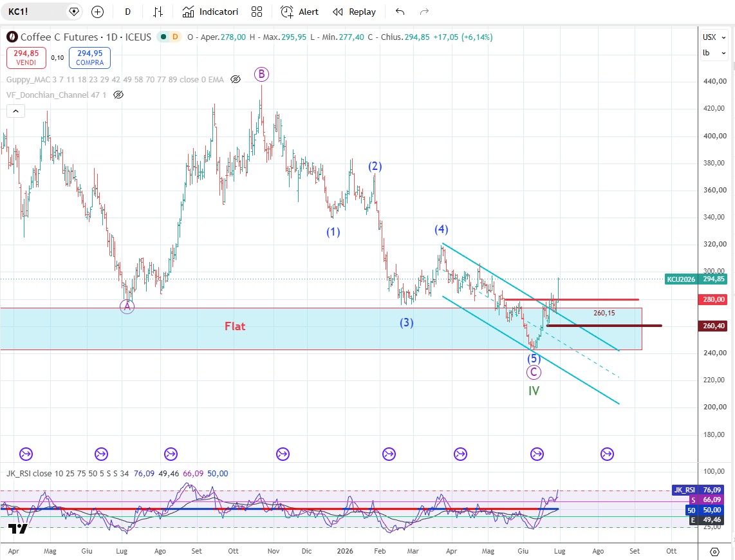
Task: Select the 260,15 price text annotation
Action: click(x=604, y=313)
